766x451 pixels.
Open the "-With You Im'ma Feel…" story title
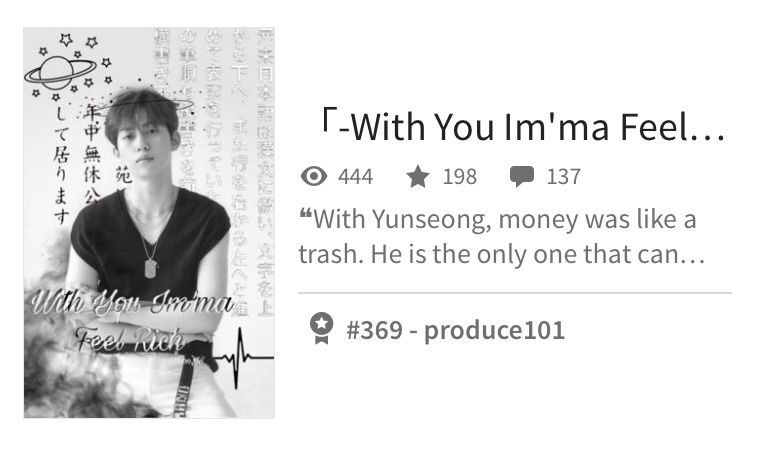click(x=522, y=127)
